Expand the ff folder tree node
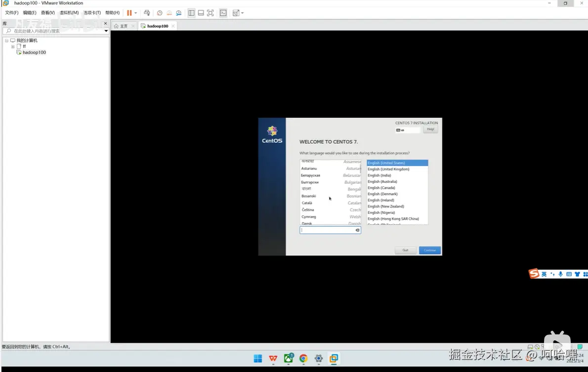588x372 pixels. [x=13, y=46]
